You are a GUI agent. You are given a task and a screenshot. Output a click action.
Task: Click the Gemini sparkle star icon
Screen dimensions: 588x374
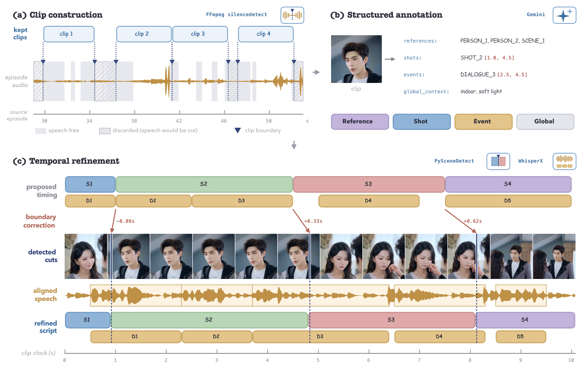(x=564, y=15)
